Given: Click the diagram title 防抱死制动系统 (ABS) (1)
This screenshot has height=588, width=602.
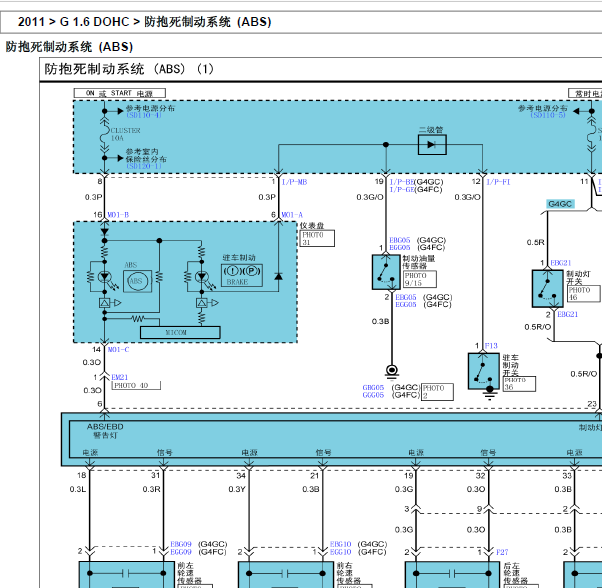Looking at the screenshot, I should pyautogui.click(x=129, y=69).
